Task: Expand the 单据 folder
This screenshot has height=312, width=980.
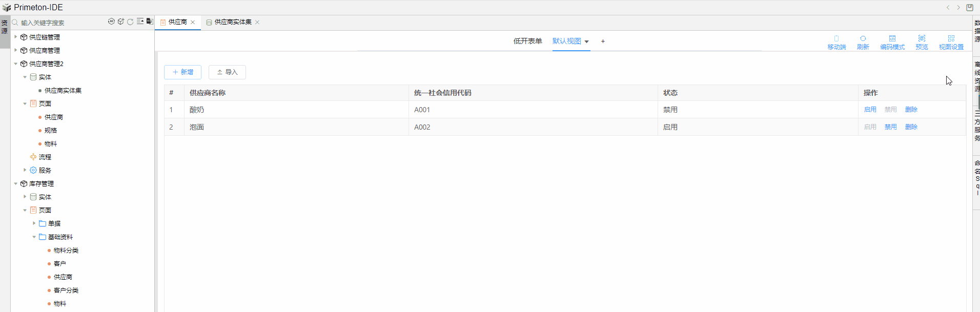Action: click(34, 223)
